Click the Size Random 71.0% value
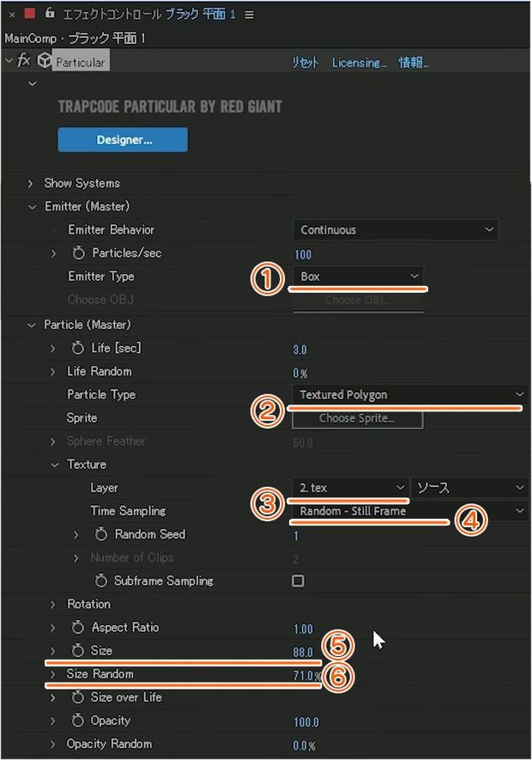The height and width of the screenshot is (760, 532). coord(306,675)
